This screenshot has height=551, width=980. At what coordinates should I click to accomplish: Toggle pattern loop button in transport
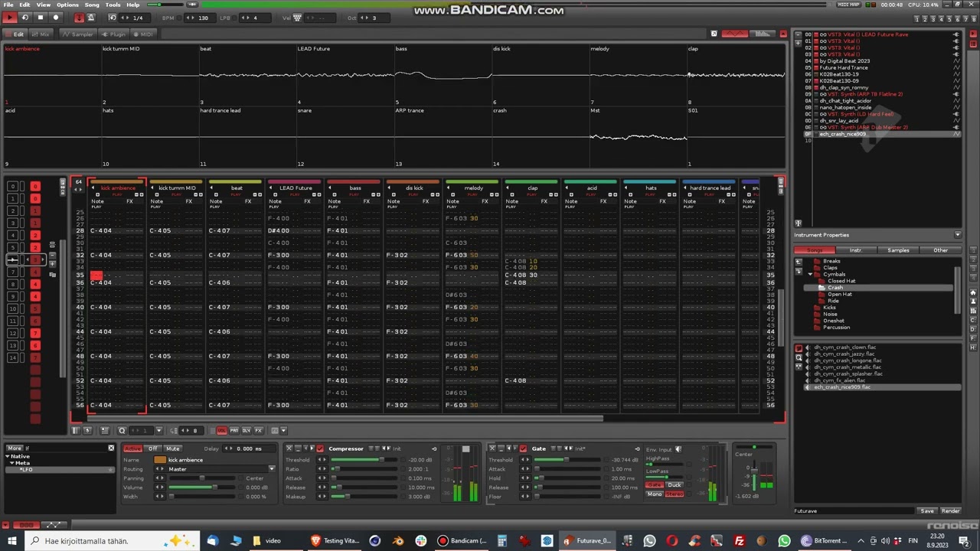click(x=25, y=18)
